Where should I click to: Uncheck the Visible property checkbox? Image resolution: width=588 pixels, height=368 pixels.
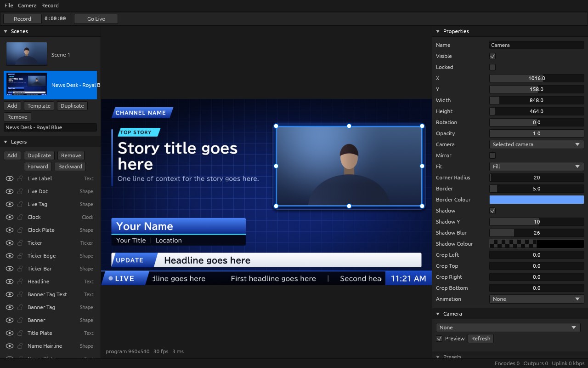(x=492, y=56)
